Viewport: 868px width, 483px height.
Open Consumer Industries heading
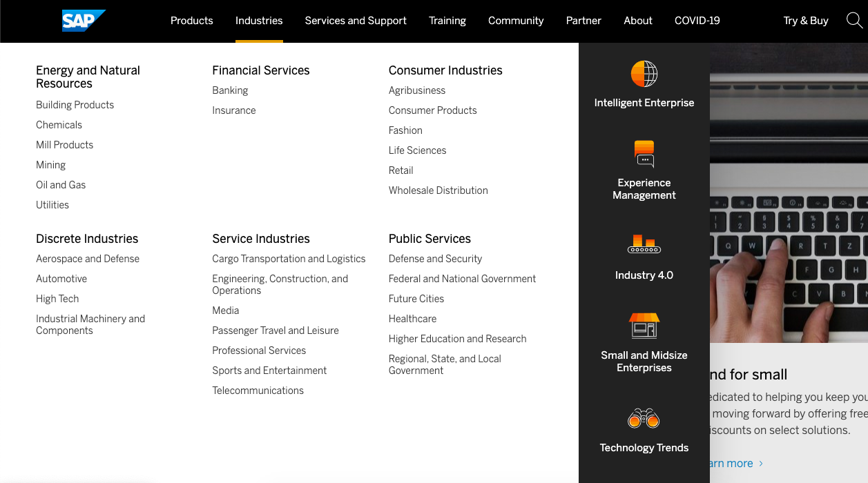445,70
